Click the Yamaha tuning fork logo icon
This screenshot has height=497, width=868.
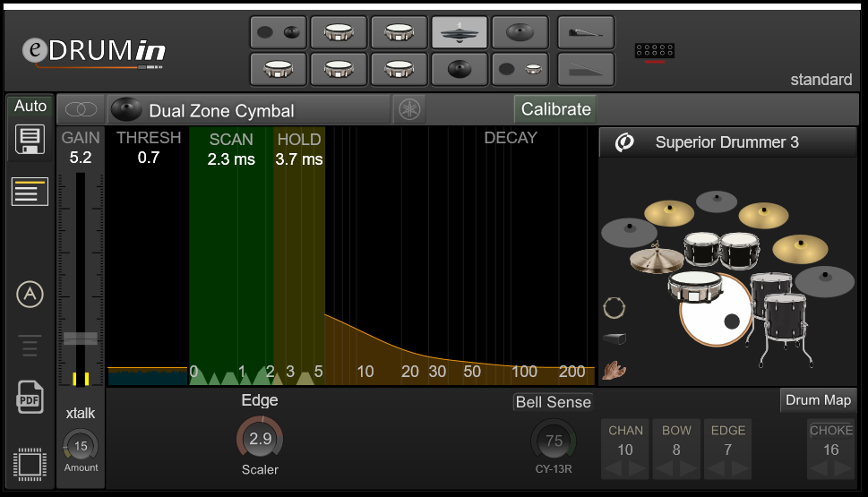coord(409,109)
